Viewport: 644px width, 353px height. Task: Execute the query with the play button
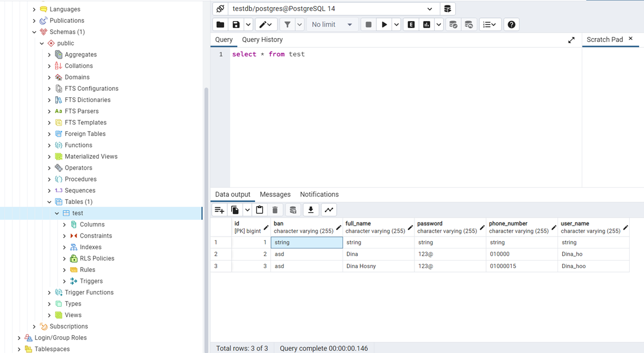pos(384,24)
